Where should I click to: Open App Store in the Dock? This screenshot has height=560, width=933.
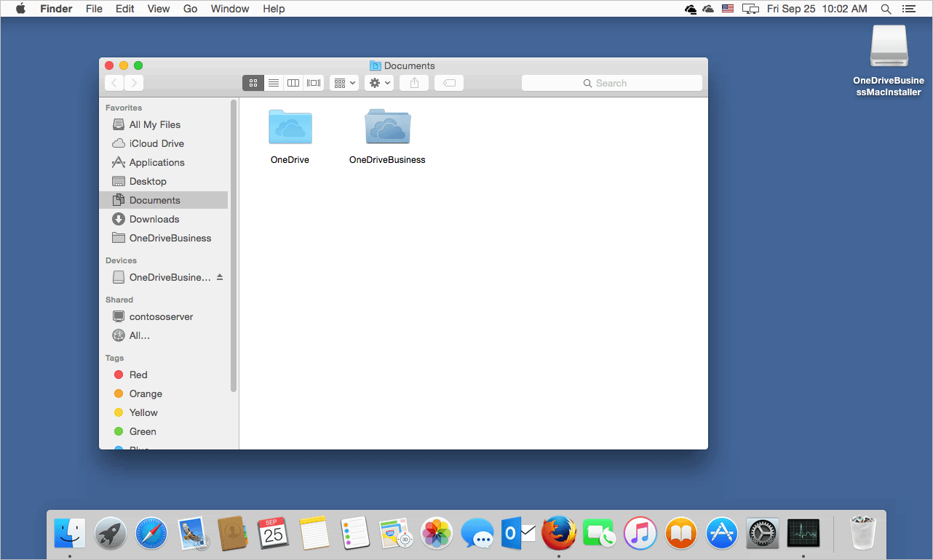pyautogui.click(x=722, y=534)
